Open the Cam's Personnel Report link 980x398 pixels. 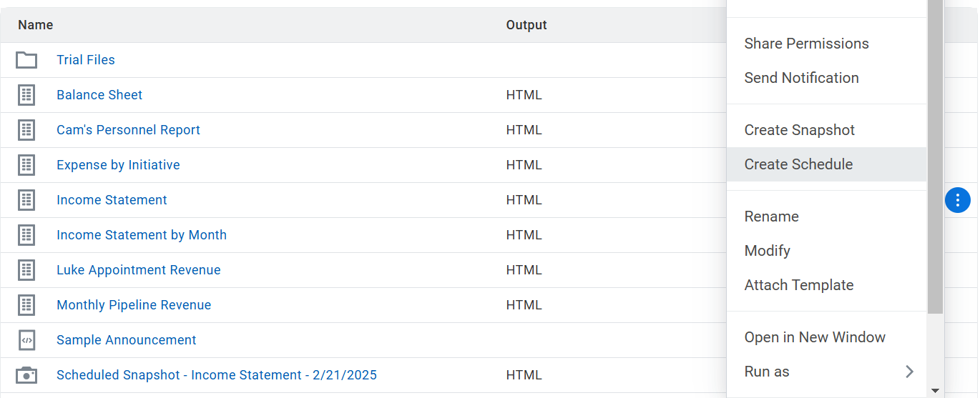(x=128, y=130)
